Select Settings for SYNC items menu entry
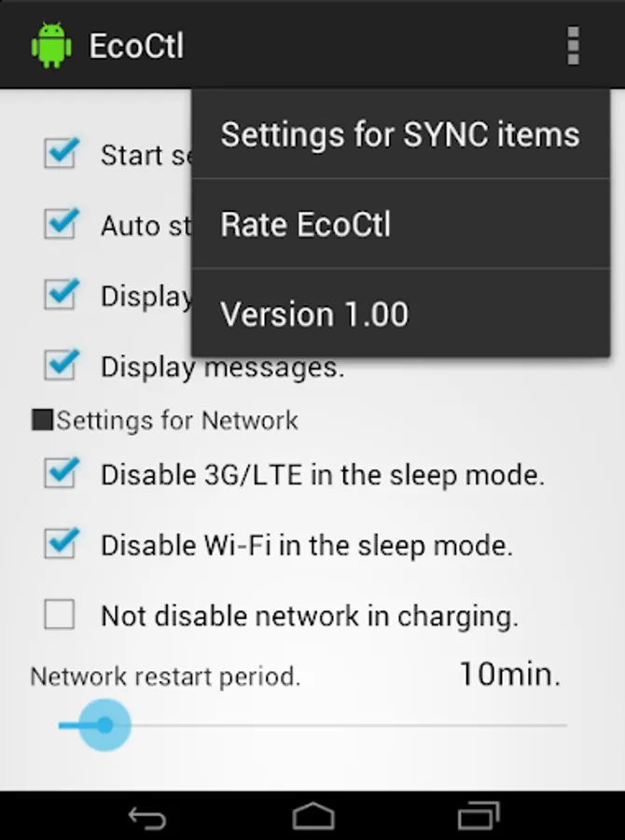Image resolution: width=625 pixels, height=840 pixels. pos(400,133)
